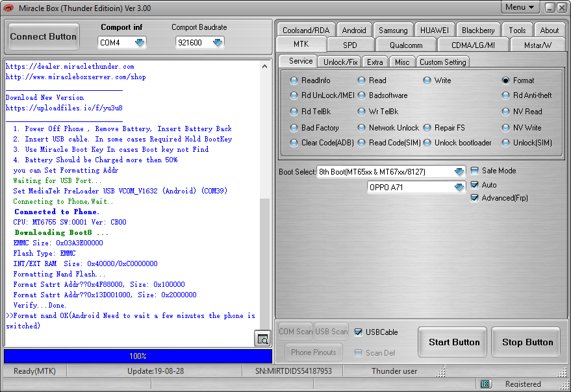Screen dimensions: 571x392
Task: Click the SN:MIRTDIDS54187953 status field
Action: 293,371
